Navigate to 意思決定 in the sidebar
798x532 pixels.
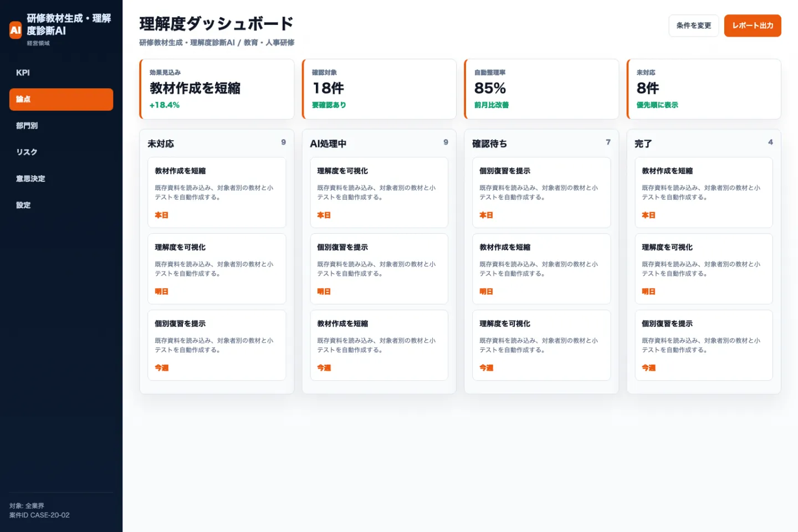[x=61, y=178]
